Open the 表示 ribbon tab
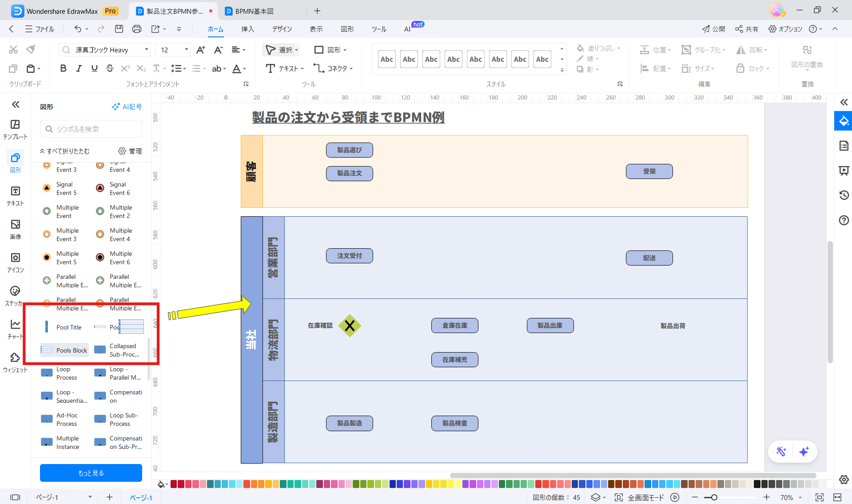Viewport: 852px width, 504px height. pyautogui.click(x=316, y=29)
